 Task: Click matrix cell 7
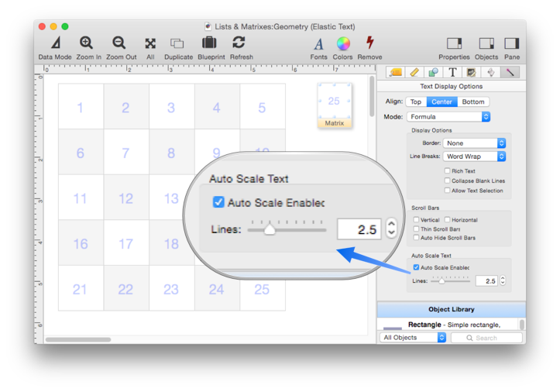click(x=126, y=152)
